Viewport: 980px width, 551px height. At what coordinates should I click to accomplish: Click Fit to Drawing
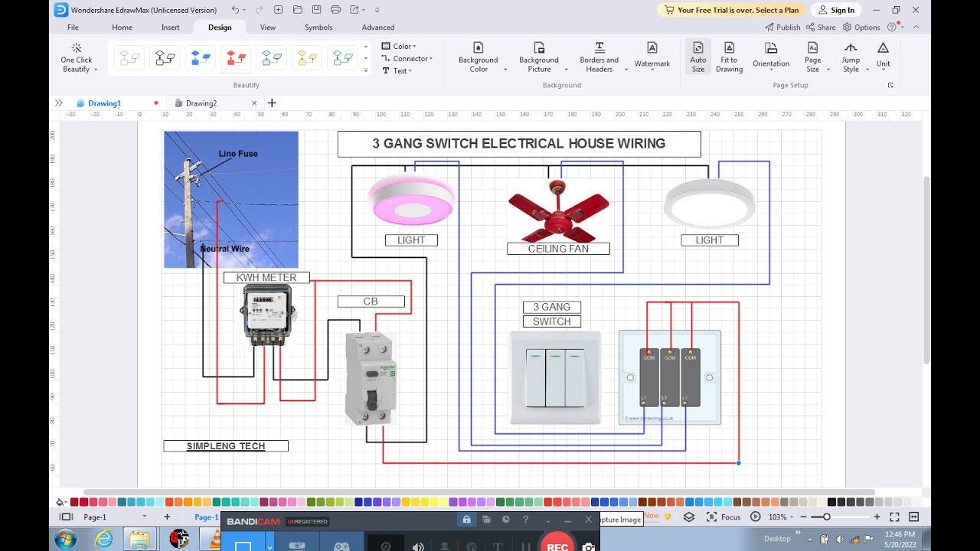click(729, 58)
